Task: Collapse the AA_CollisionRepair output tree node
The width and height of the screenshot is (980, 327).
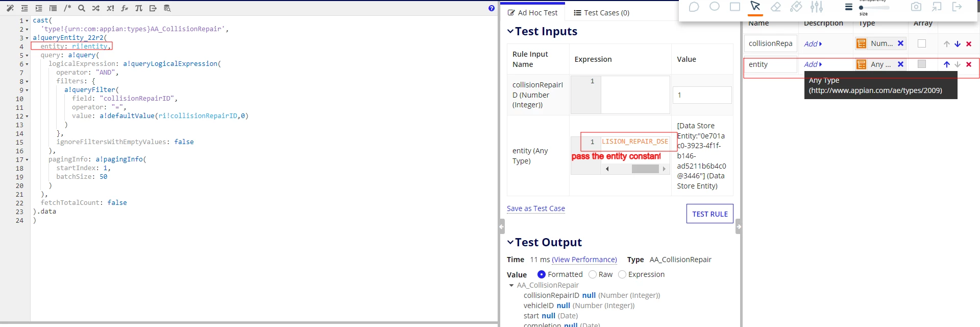Action: tap(511, 285)
